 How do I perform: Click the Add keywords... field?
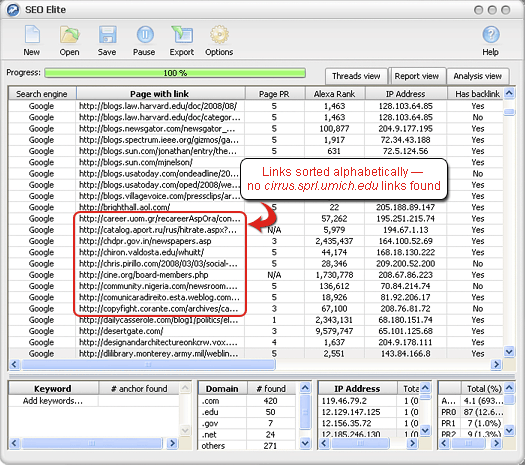point(53,401)
